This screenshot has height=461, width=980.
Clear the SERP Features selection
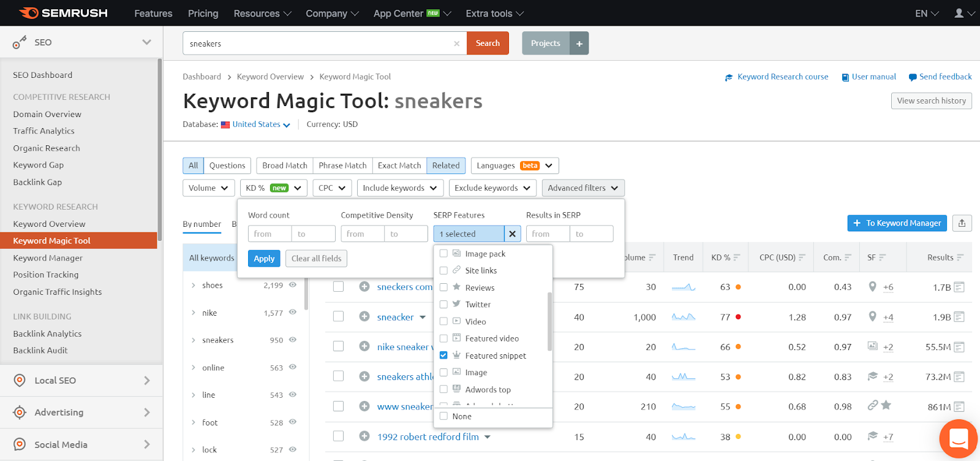(x=513, y=234)
